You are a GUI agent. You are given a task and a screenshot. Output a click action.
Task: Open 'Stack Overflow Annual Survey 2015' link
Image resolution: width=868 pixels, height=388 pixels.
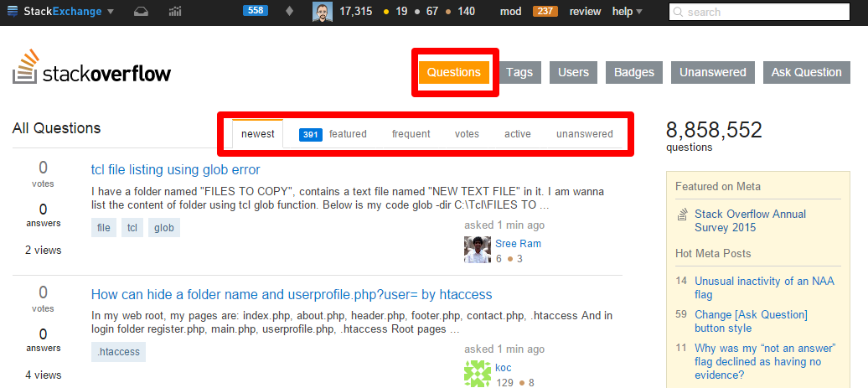750,221
